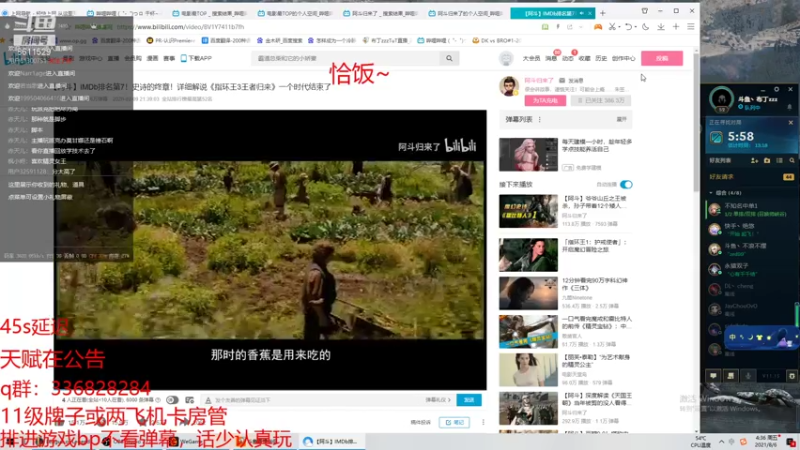
Task: Switch to the 电影卷TOP search results tab
Action: click(209, 13)
